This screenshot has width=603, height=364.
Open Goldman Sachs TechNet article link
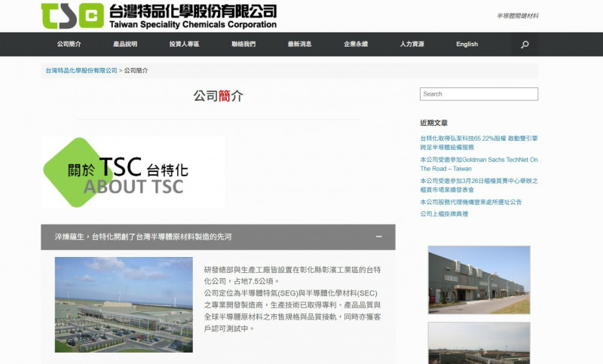pyautogui.click(x=479, y=164)
